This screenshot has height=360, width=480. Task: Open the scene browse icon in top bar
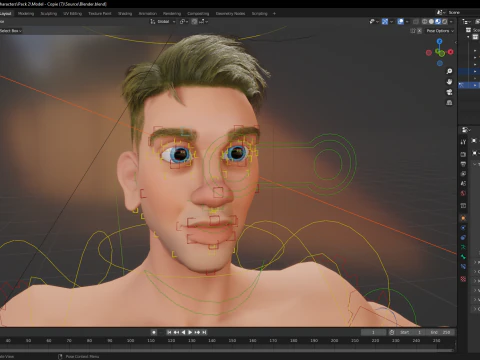pyautogui.click(x=441, y=13)
